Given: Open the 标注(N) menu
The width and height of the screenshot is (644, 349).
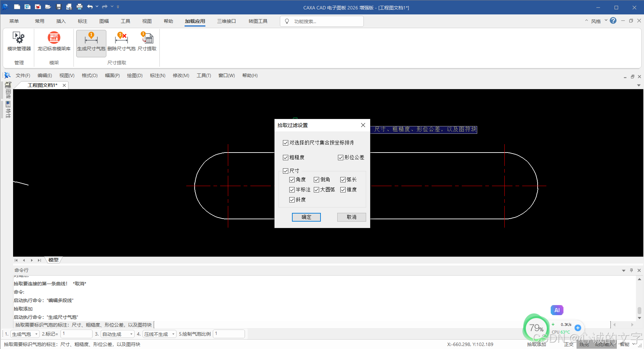Looking at the screenshot, I should [157, 75].
